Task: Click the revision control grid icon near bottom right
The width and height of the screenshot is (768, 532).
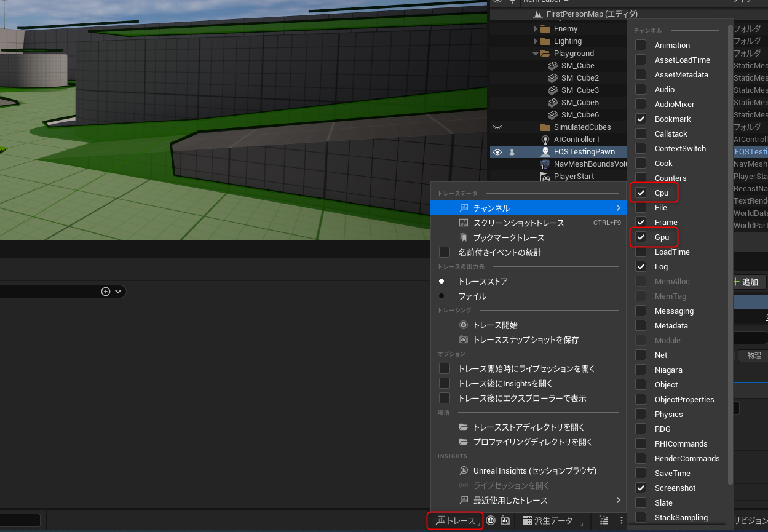Action: pyautogui.click(x=603, y=520)
